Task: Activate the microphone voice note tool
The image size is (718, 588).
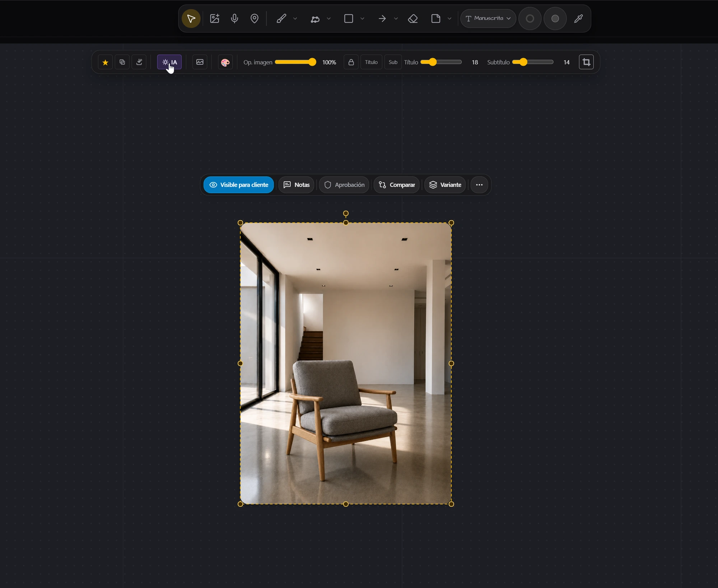Action: [234, 18]
